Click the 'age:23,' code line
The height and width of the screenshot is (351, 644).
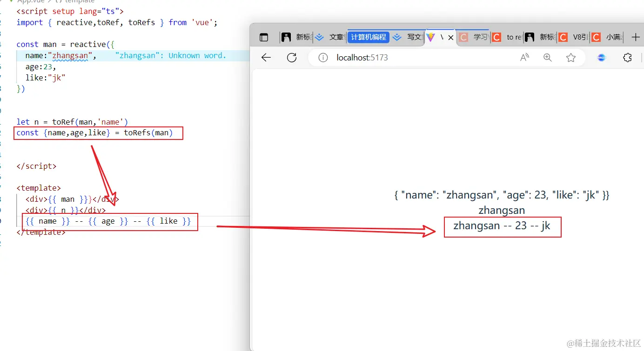(x=40, y=67)
